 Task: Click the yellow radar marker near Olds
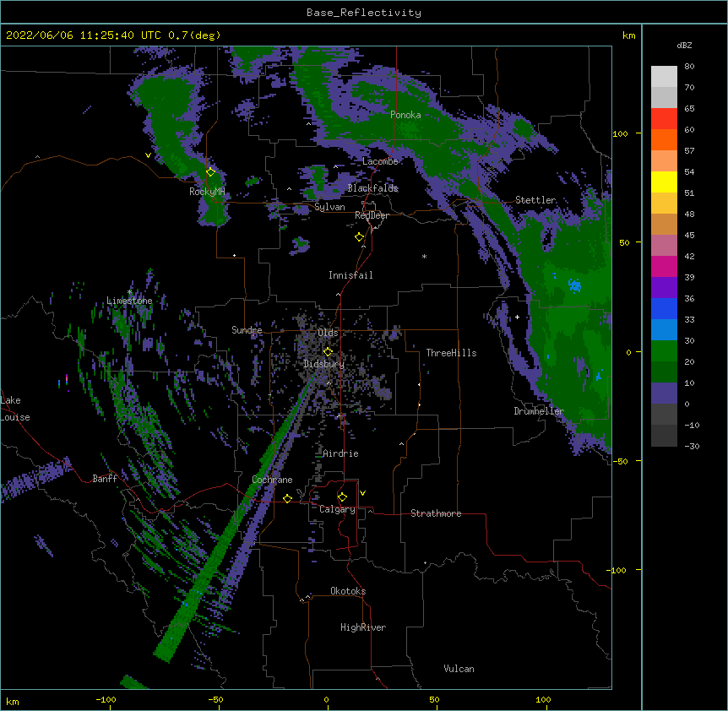pos(328,352)
